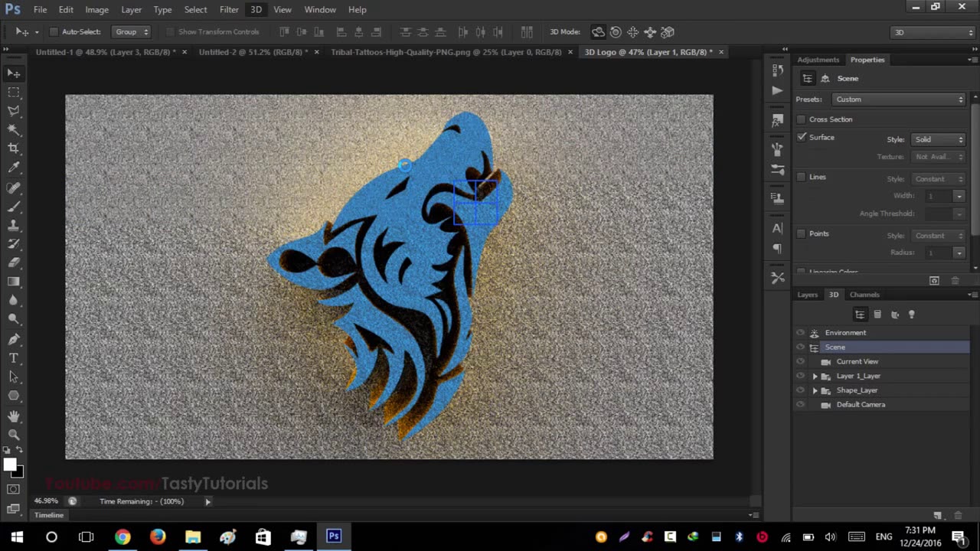980x551 pixels.
Task: Open the Presets dropdown set to Custom
Action: [899, 99]
